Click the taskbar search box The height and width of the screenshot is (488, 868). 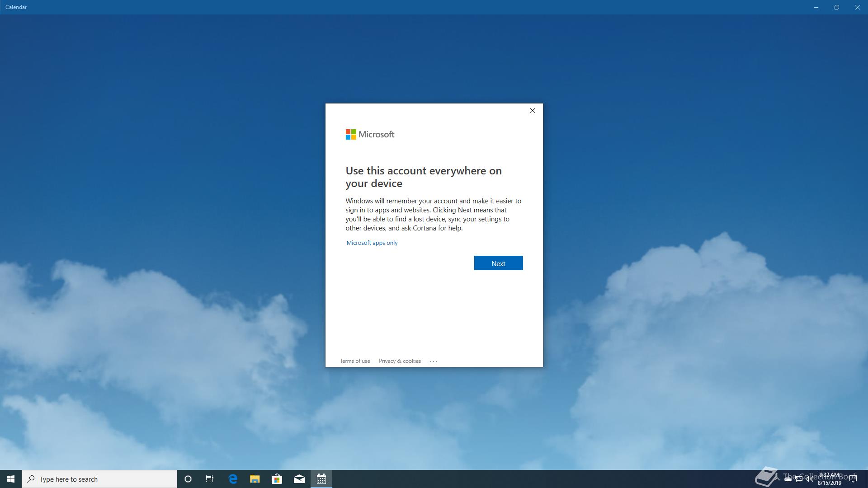pyautogui.click(x=99, y=479)
